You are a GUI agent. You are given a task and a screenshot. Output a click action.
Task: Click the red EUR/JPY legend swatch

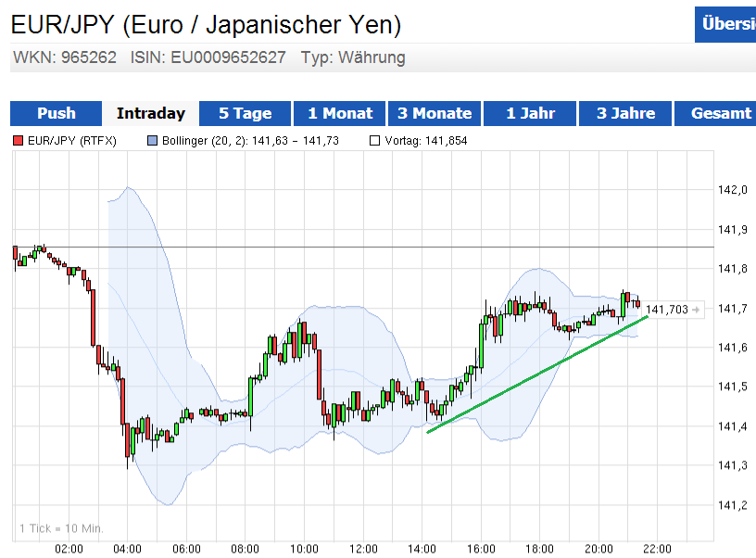coord(18,141)
